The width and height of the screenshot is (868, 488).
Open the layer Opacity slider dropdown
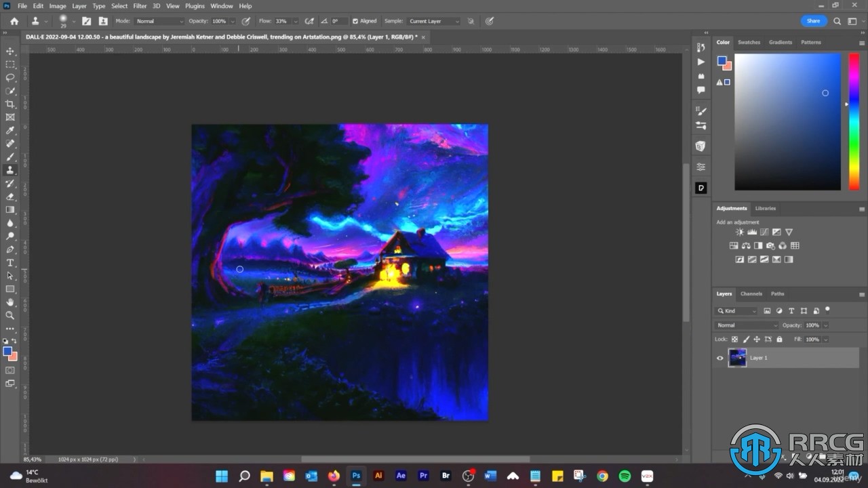(825, 325)
